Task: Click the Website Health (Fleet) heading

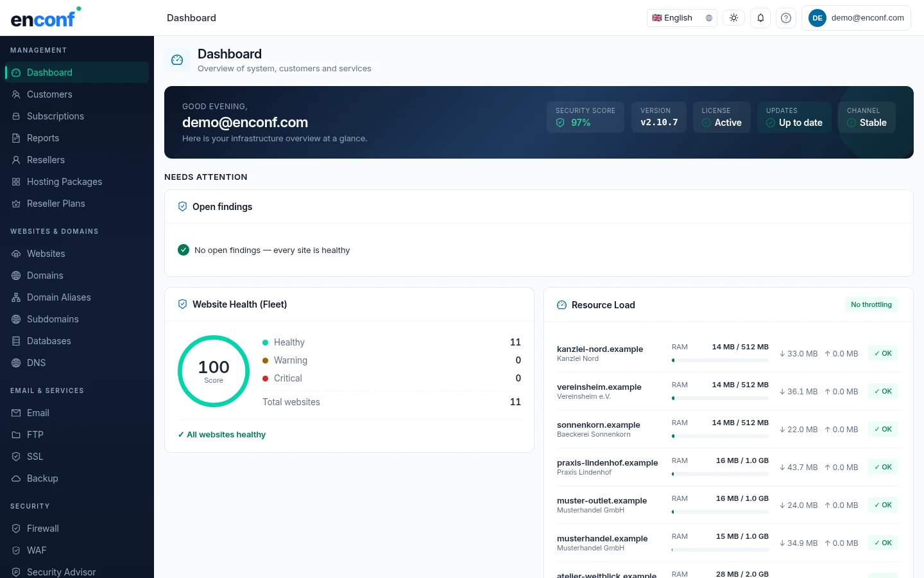Action: pyautogui.click(x=239, y=304)
